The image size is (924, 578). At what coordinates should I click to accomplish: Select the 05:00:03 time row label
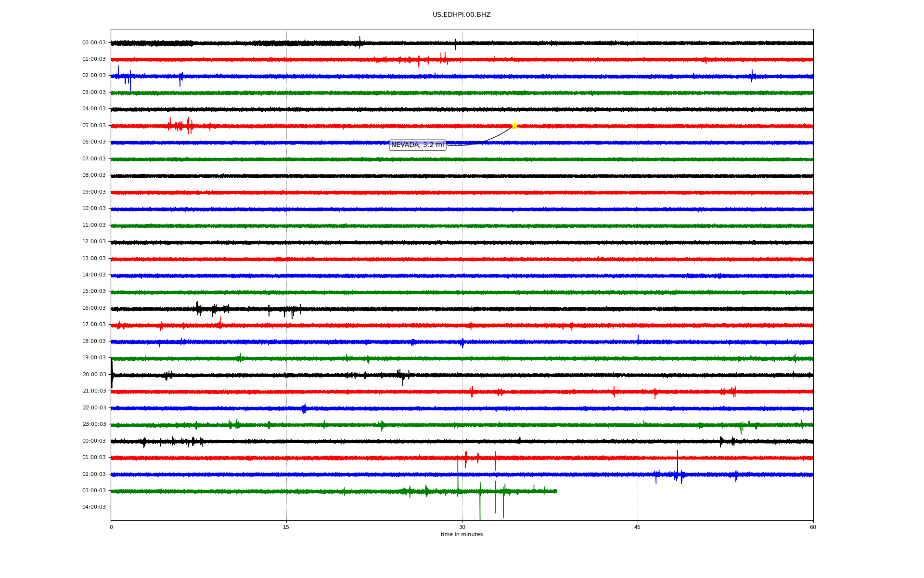(94, 126)
